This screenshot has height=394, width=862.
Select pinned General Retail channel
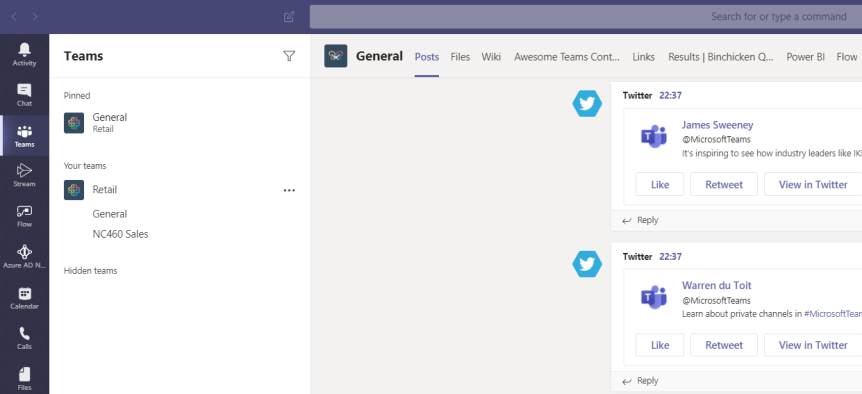click(180, 123)
